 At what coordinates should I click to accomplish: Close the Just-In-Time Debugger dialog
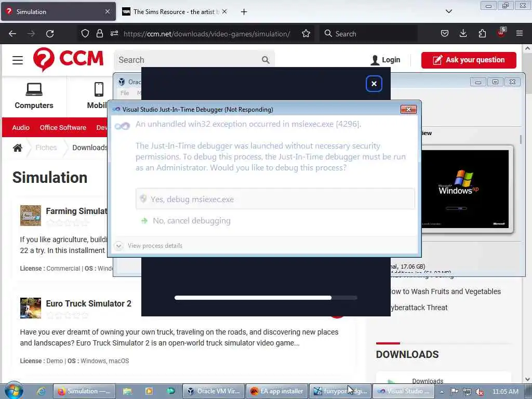408,109
